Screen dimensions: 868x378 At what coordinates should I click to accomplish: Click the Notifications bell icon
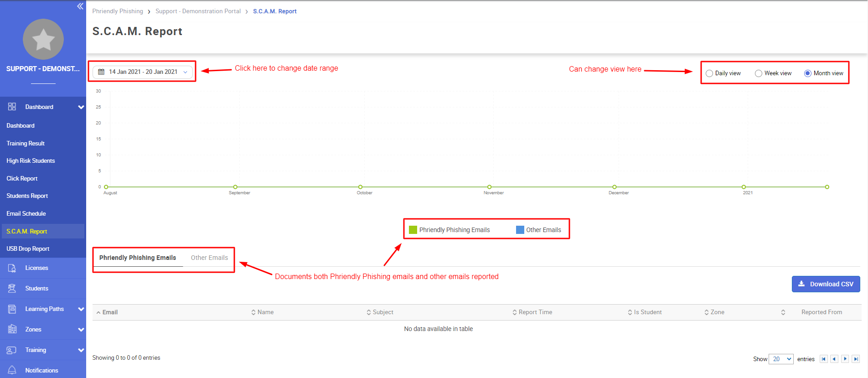click(x=12, y=370)
